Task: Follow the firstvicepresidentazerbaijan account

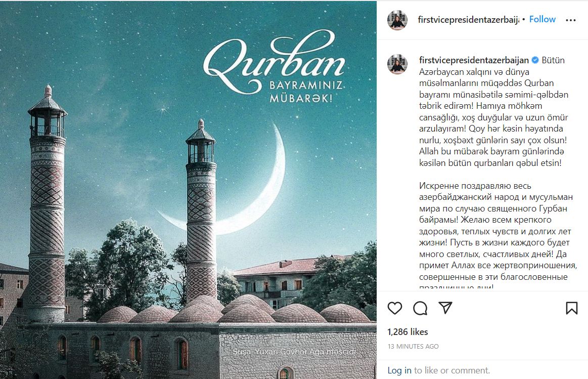Action: click(x=542, y=19)
